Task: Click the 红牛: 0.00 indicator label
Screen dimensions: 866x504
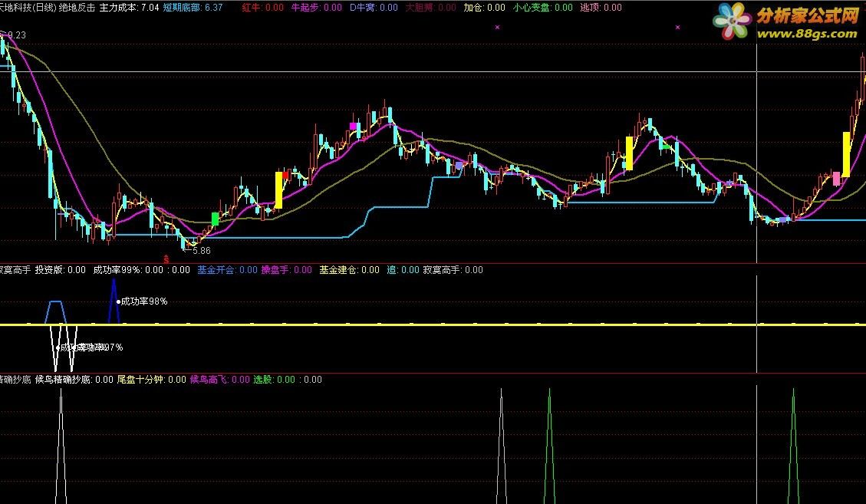Action: (x=263, y=8)
